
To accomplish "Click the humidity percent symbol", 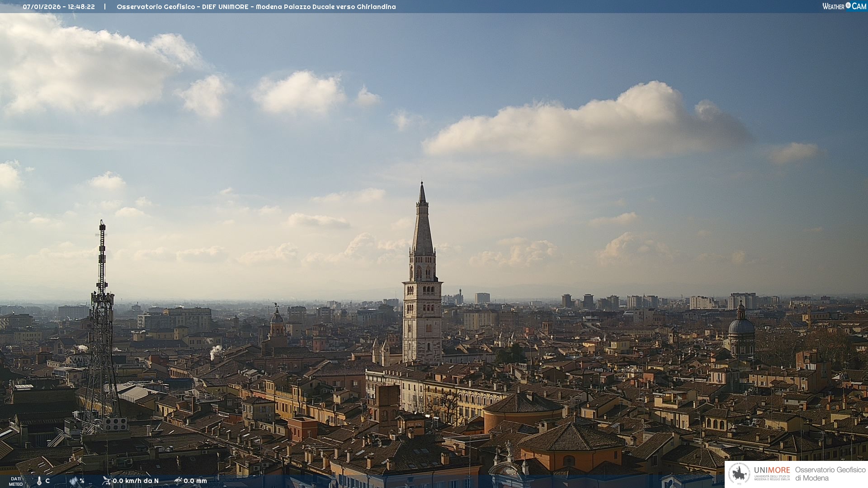I will click(82, 481).
